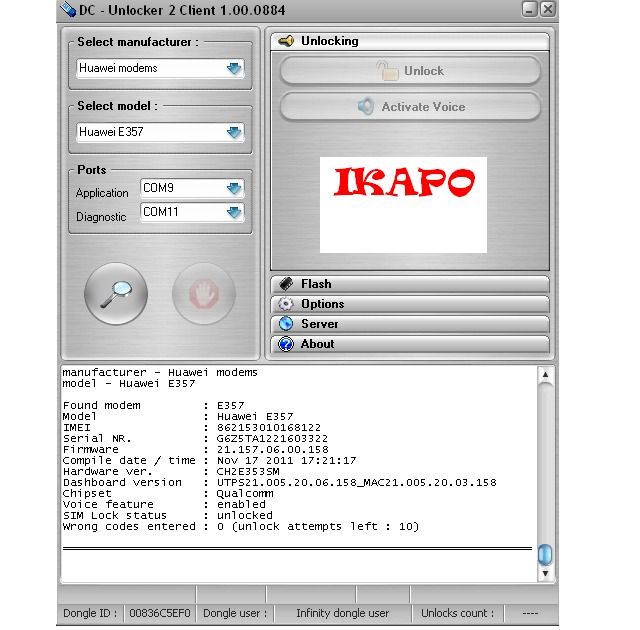Expand the Options panel
The width and height of the screenshot is (640, 630).
[x=410, y=304]
